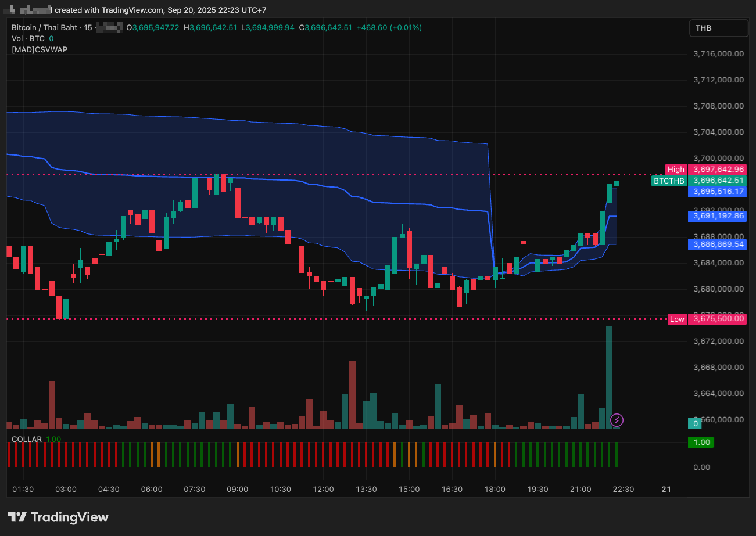Click the green 1.00 COLLAR value tag
Screen dimensions: 756x536
702,442
